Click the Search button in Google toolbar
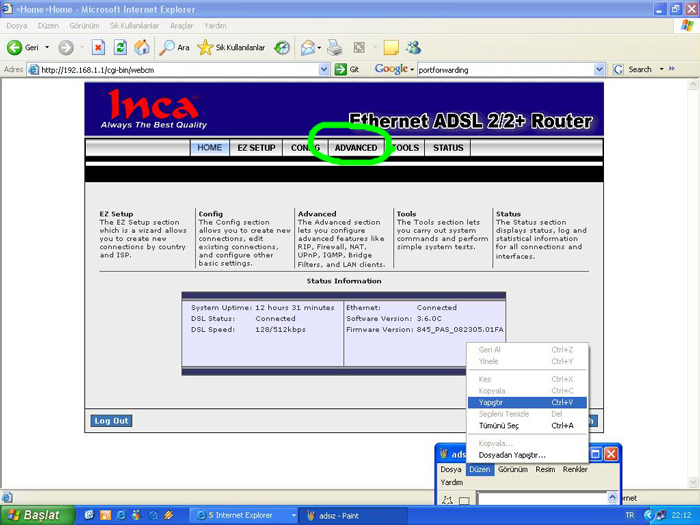Viewport: 700px width, 525px height. 640,69
